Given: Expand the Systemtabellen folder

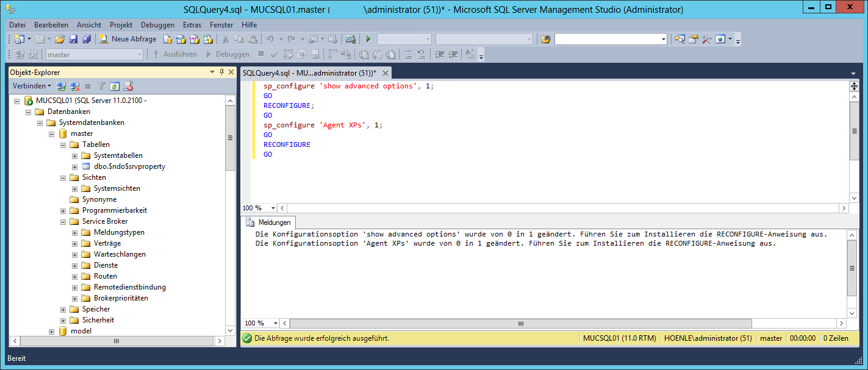Looking at the screenshot, I should 75,155.
